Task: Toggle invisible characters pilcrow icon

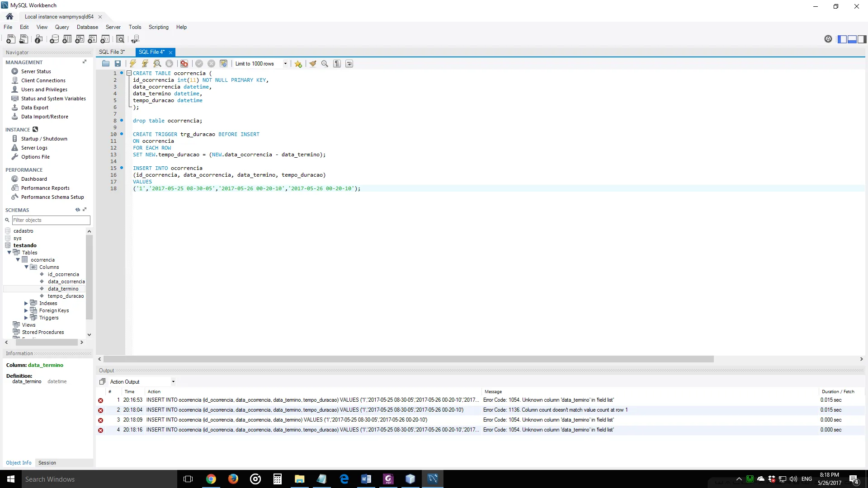Action: point(337,64)
